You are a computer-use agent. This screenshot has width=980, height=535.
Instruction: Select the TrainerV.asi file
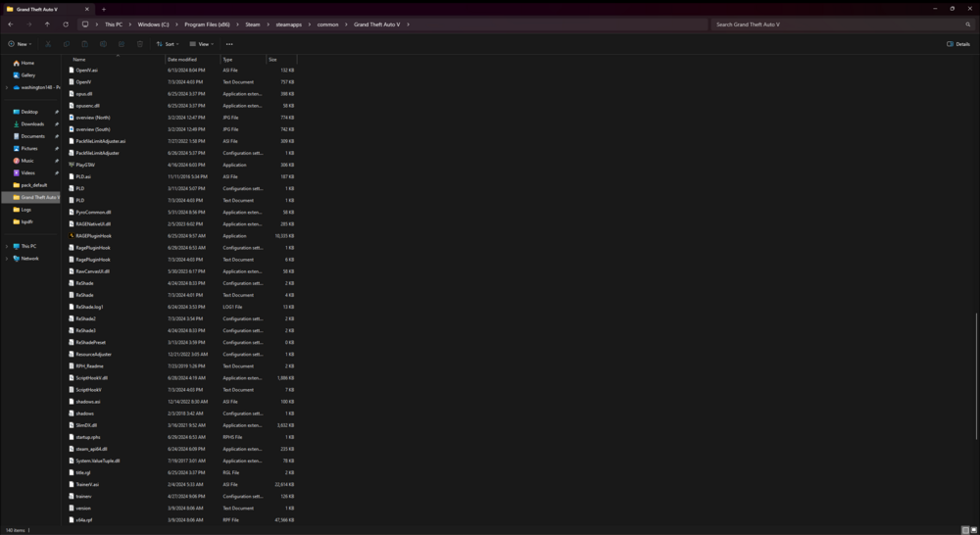pos(87,484)
